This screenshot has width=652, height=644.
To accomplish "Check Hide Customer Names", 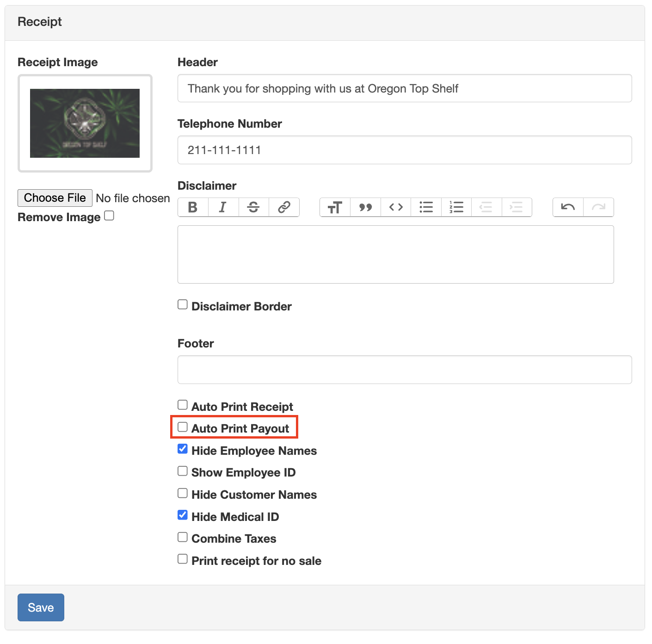I will tap(183, 493).
